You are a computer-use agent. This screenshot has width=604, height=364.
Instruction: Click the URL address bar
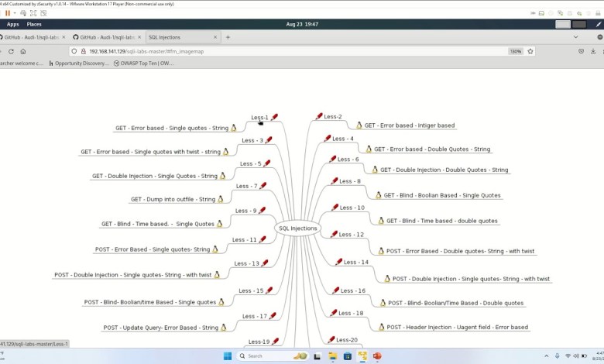click(271, 51)
